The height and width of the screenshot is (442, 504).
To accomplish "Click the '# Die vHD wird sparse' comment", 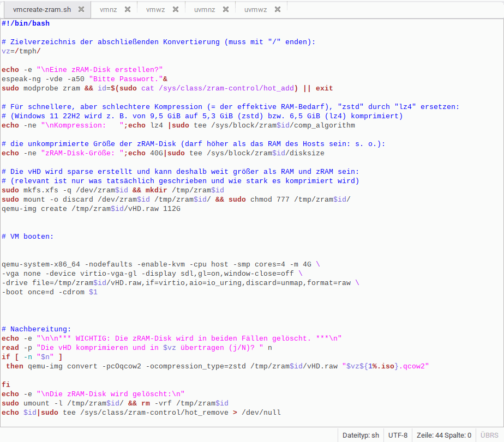I will pyautogui.click(x=181, y=172).
